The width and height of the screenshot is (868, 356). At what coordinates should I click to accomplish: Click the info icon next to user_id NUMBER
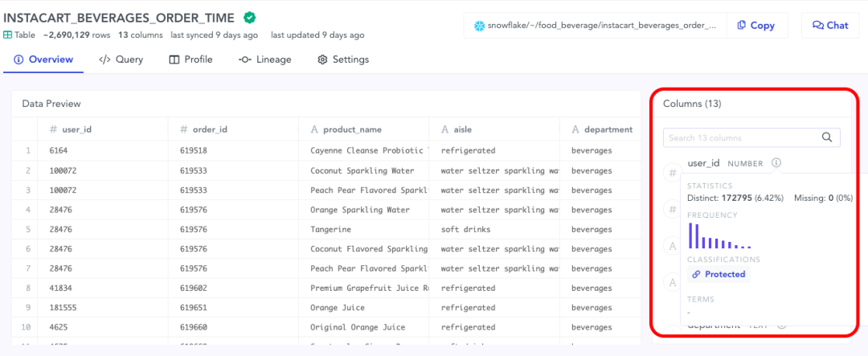click(776, 163)
